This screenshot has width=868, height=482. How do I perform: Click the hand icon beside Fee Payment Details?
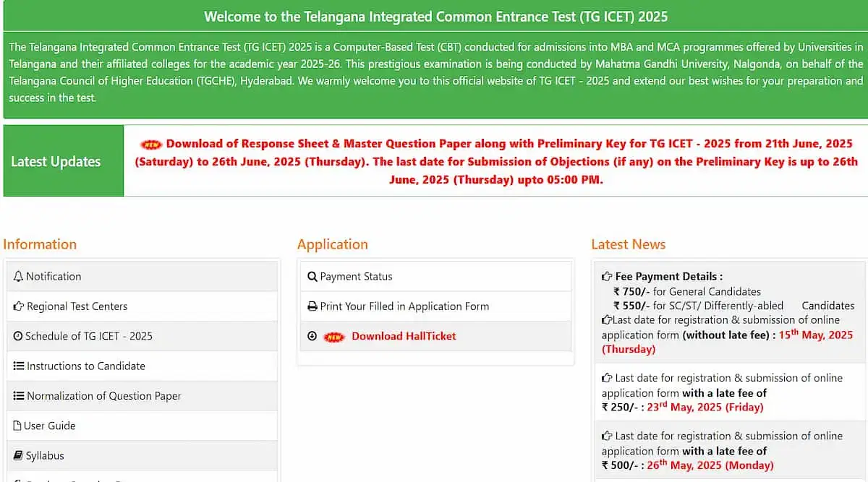click(x=607, y=276)
